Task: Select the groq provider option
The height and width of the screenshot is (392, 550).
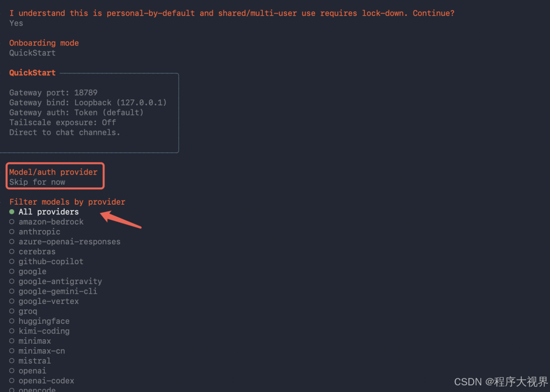Action: [28, 311]
